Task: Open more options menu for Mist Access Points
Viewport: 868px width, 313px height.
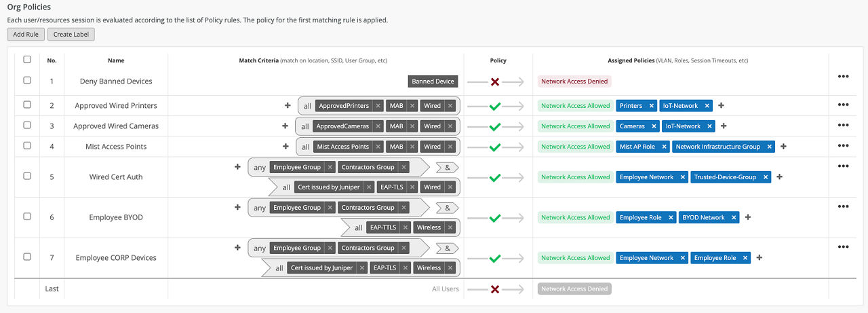Action: click(x=843, y=145)
